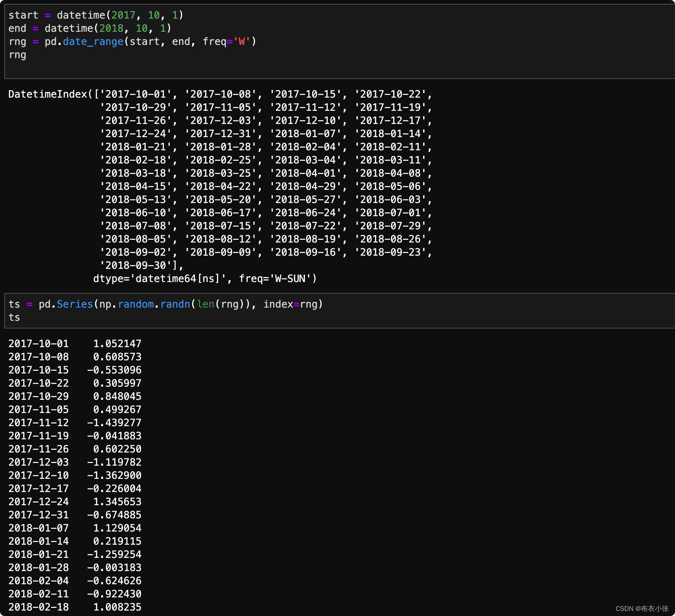Click the start variable in the code

pyautogui.click(x=23, y=15)
